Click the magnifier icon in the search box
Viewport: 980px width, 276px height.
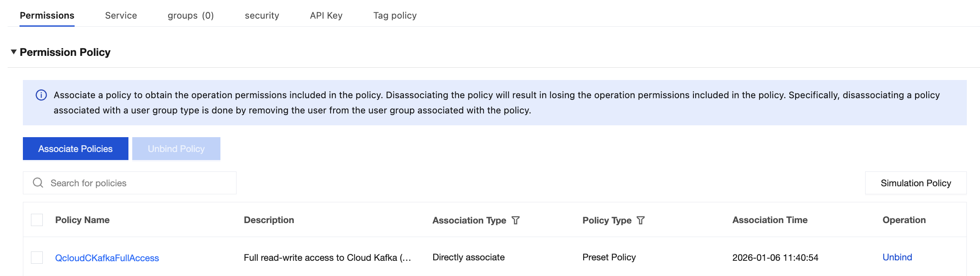click(x=38, y=183)
